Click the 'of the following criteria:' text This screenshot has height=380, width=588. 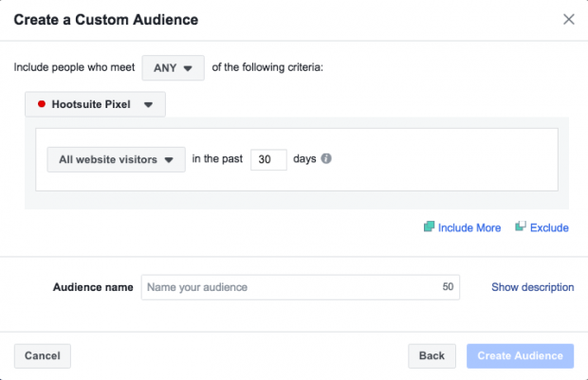click(x=267, y=67)
